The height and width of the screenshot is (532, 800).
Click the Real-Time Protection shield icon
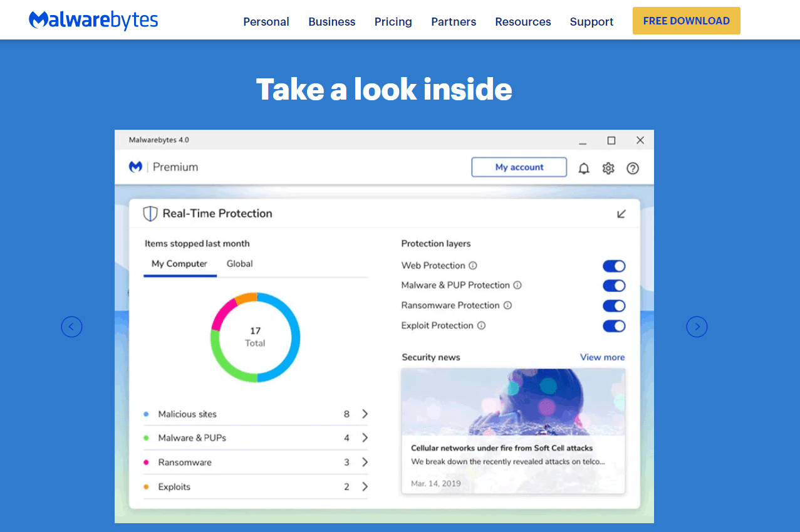coord(150,214)
